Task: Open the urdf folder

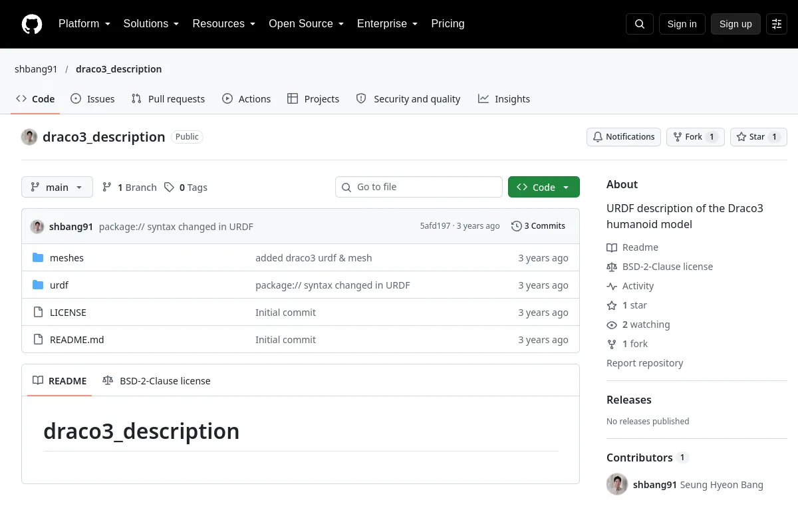Action: pos(59,285)
